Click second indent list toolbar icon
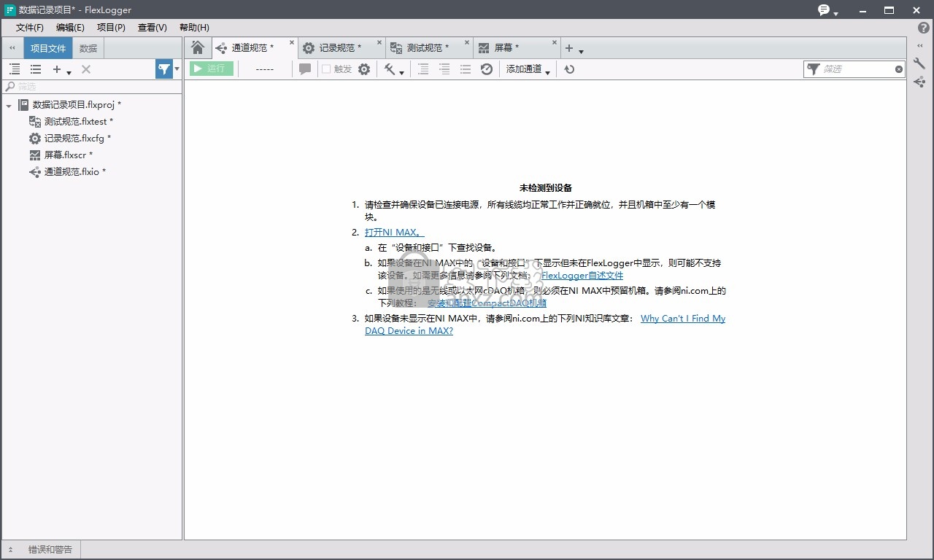Viewport: 934px width, 560px height. (x=444, y=69)
